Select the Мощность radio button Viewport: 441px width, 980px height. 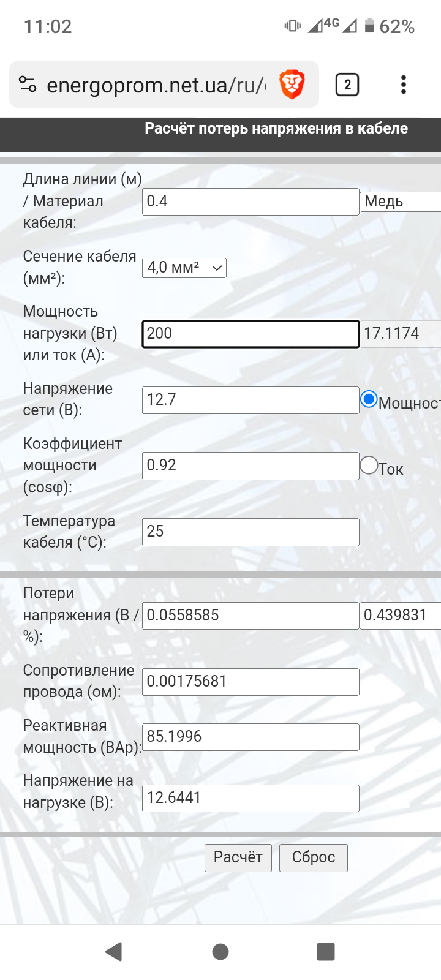tap(369, 400)
